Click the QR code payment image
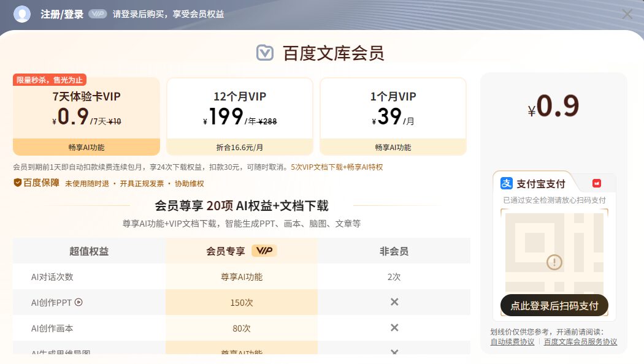This screenshot has height=364, width=644. click(x=554, y=251)
